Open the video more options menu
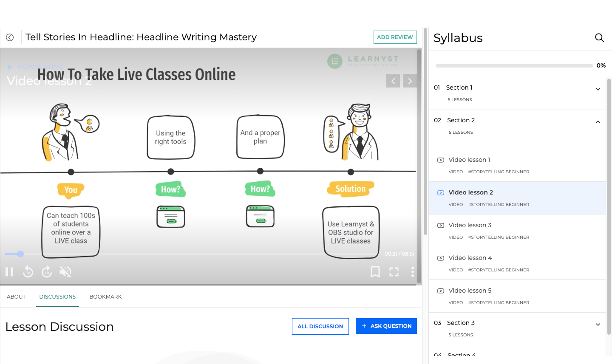This screenshot has height=364, width=612. tap(412, 272)
